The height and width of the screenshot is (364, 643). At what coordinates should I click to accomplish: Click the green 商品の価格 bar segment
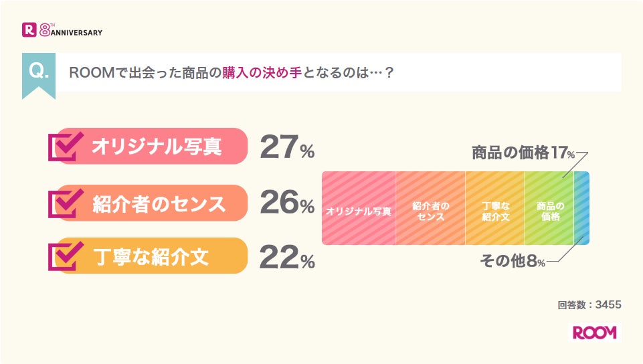tap(549, 208)
